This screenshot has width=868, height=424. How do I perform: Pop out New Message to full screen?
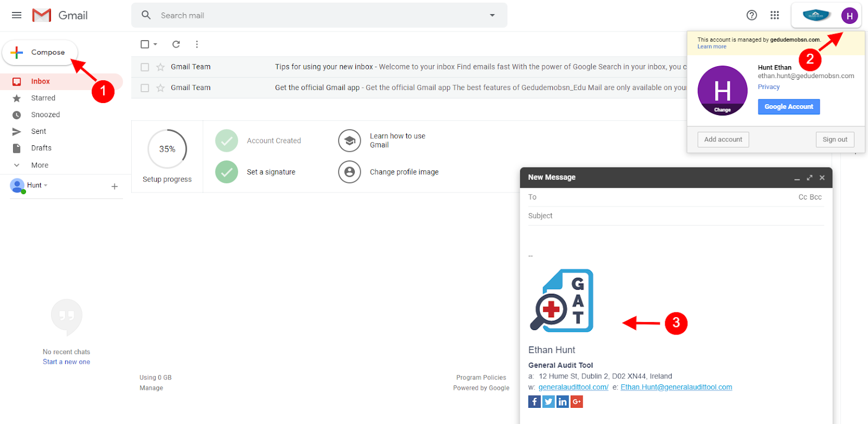(x=809, y=178)
